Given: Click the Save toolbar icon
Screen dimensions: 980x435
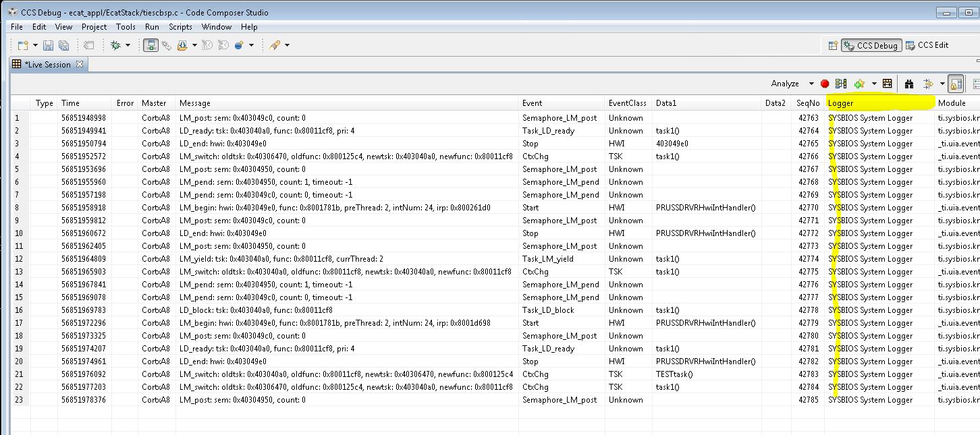Looking at the screenshot, I should point(48,45).
